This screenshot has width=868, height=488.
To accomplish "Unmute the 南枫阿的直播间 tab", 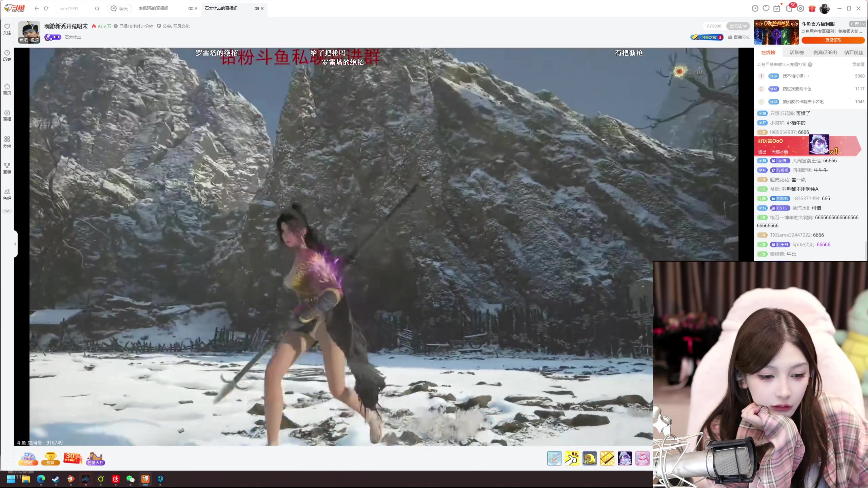I will [x=191, y=8].
